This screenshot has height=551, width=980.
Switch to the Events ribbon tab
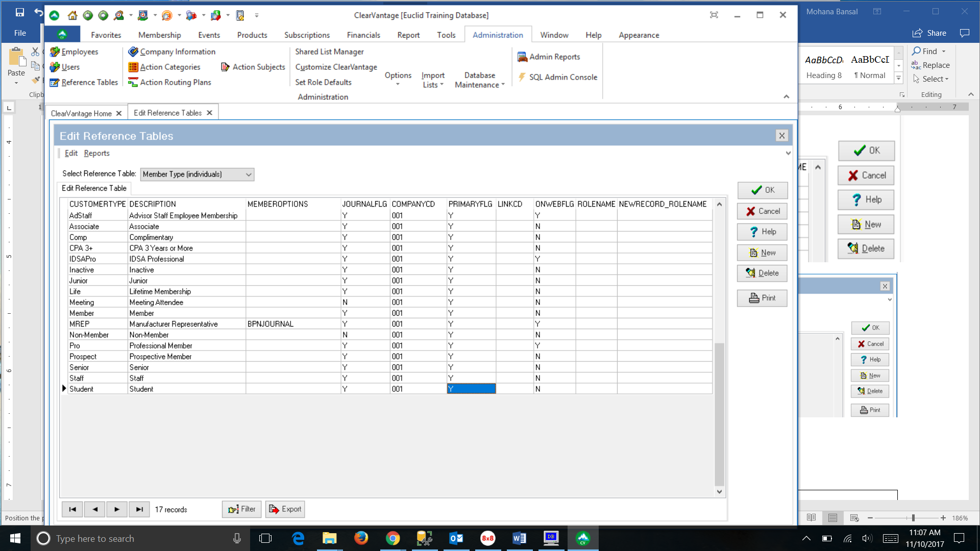(x=209, y=35)
